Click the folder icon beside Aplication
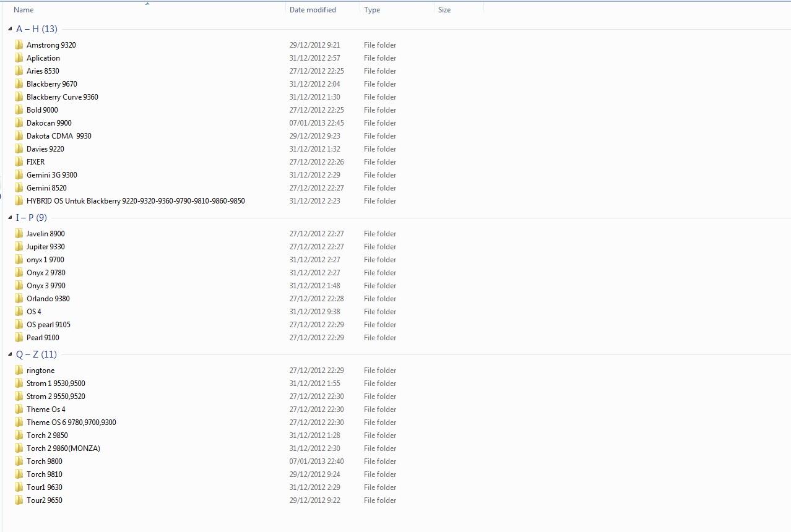This screenshot has width=791, height=532. pyautogui.click(x=19, y=58)
